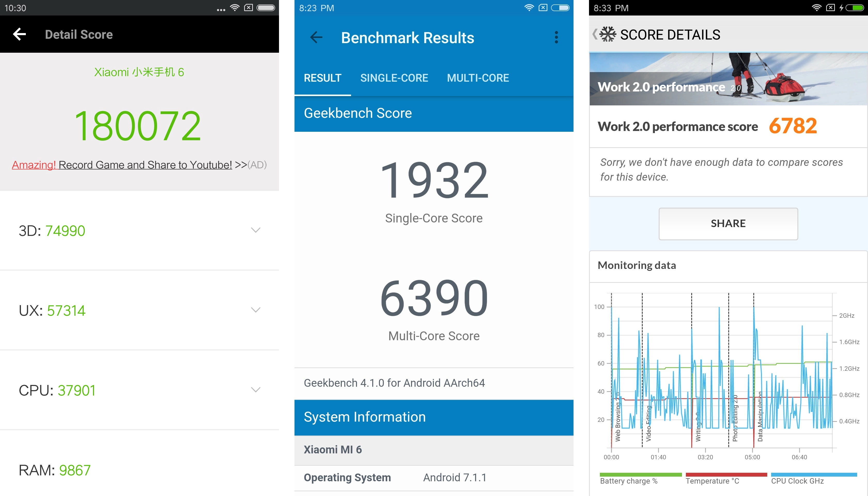868x496 pixels.
Task: Switch to the RESULT tab
Action: point(322,78)
